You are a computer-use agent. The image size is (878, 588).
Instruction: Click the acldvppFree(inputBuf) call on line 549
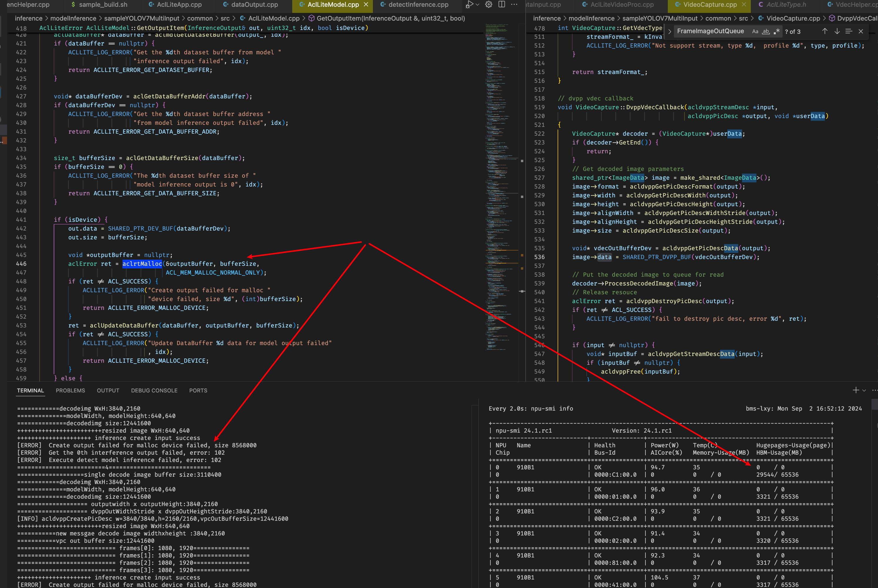point(640,372)
